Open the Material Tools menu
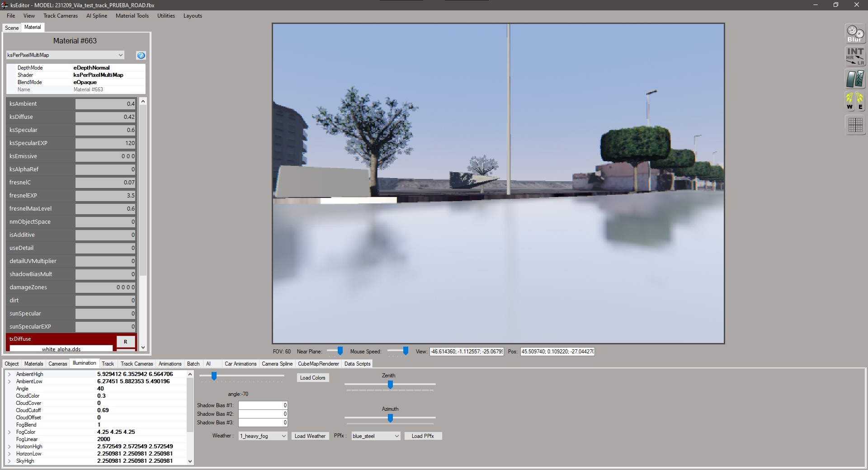This screenshot has width=868, height=470. coord(132,16)
